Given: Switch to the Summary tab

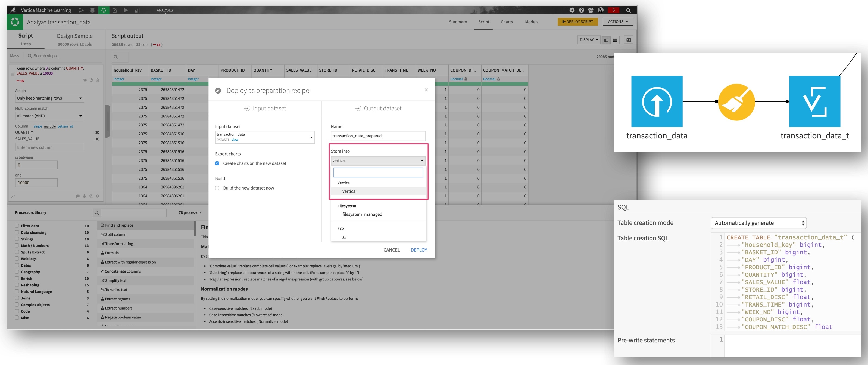Looking at the screenshot, I should [x=458, y=22].
